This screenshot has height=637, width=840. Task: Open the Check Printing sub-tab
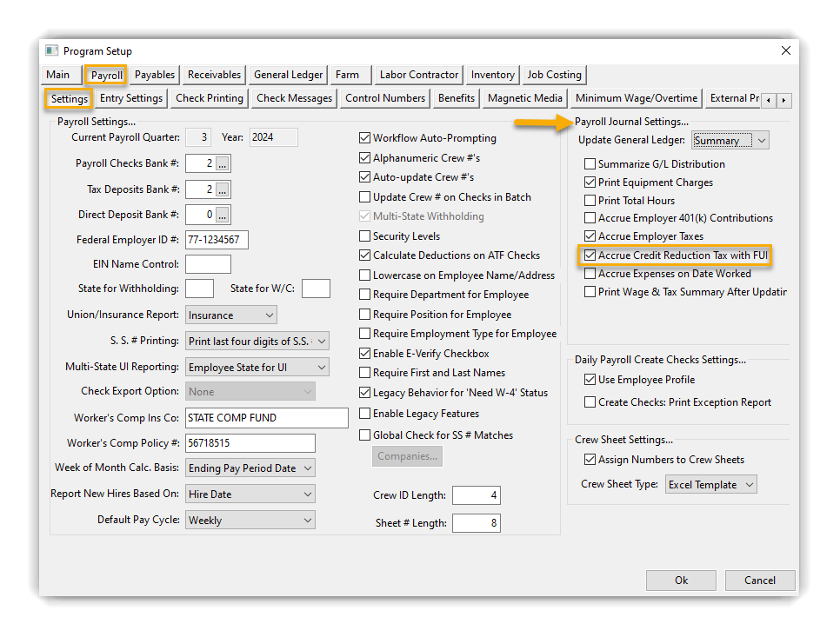click(x=210, y=98)
